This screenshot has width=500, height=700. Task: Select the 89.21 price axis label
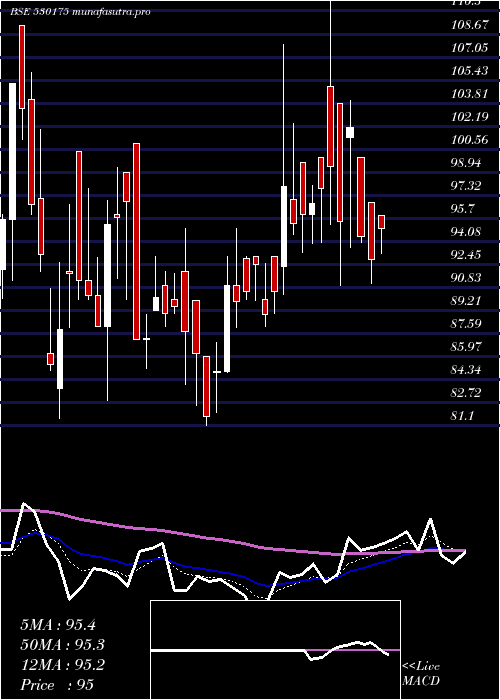coord(466,301)
